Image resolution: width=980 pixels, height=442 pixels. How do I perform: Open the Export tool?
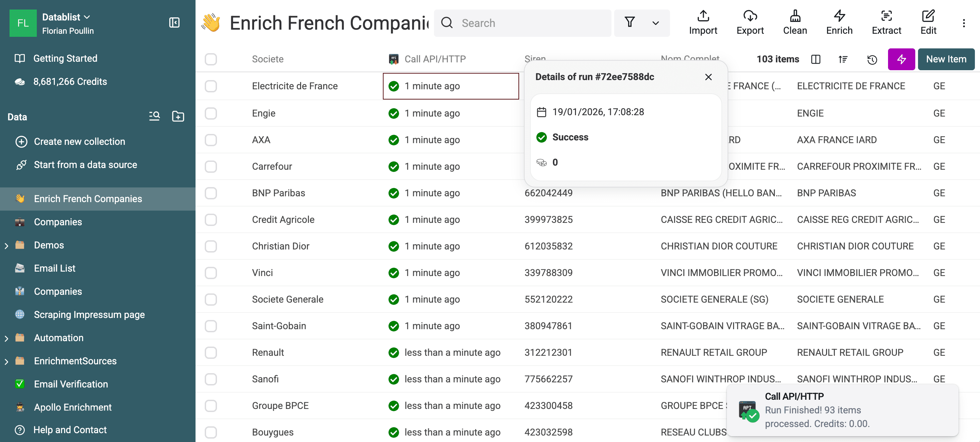[x=750, y=22]
